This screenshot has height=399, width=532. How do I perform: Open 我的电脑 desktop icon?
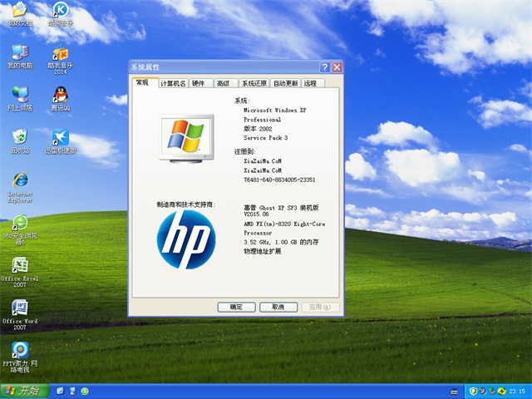19,53
